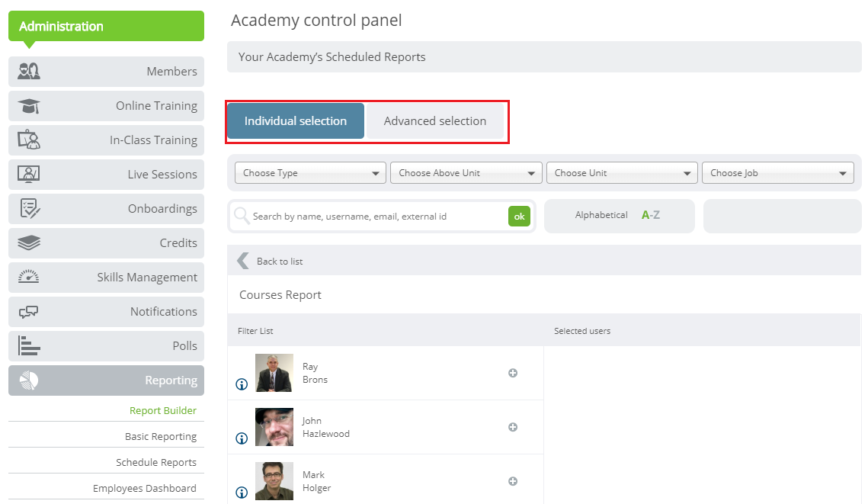
Task: Click Mark Holger's profile photo
Action: [274, 481]
